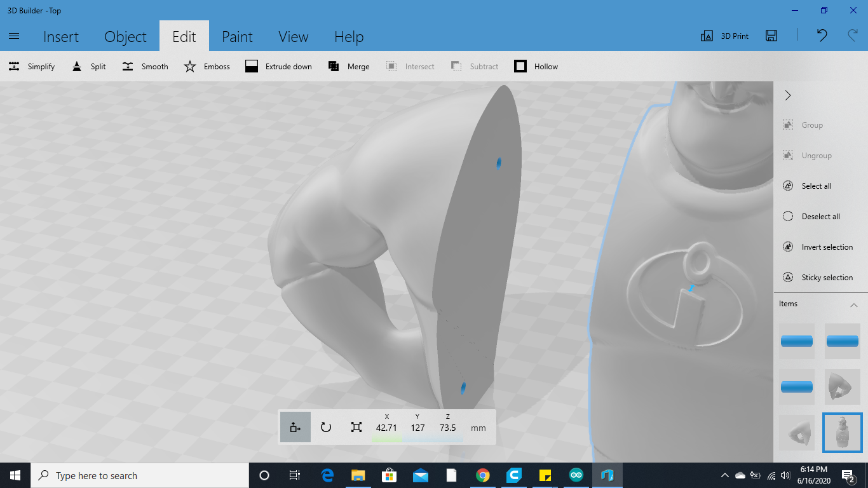Image resolution: width=868 pixels, height=488 pixels.
Task: Switch to scale mode in the transform bar
Action: pos(357,426)
